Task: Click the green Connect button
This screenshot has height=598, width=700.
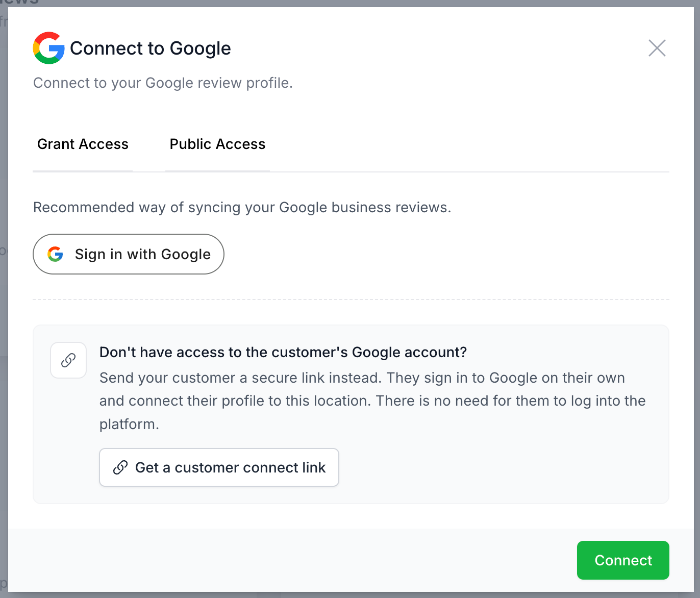Action: point(623,560)
